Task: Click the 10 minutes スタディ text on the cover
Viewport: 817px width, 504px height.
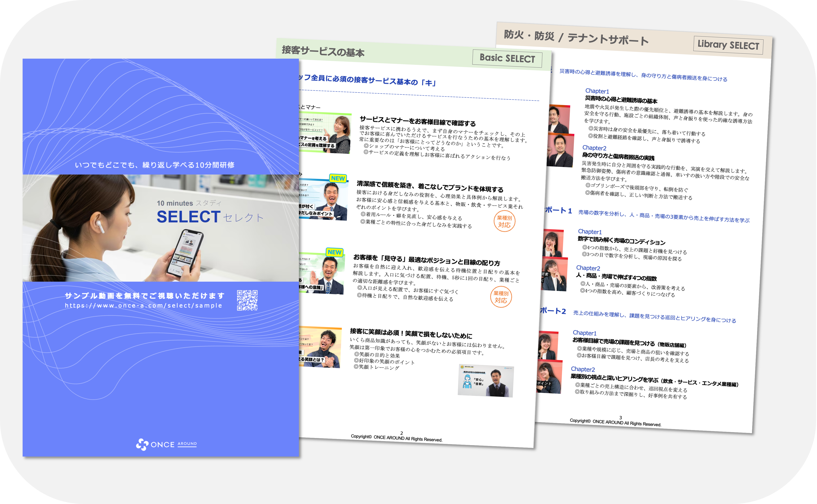Action: (x=189, y=203)
